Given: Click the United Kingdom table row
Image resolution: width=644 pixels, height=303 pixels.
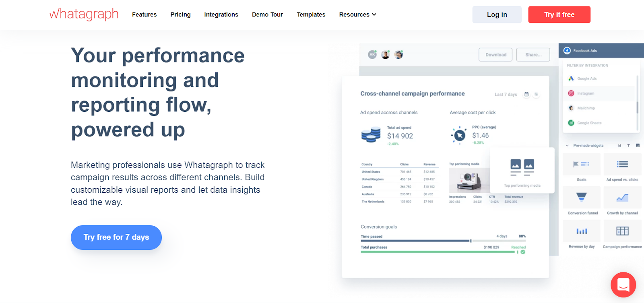Looking at the screenshot, I should click(398, 179).
